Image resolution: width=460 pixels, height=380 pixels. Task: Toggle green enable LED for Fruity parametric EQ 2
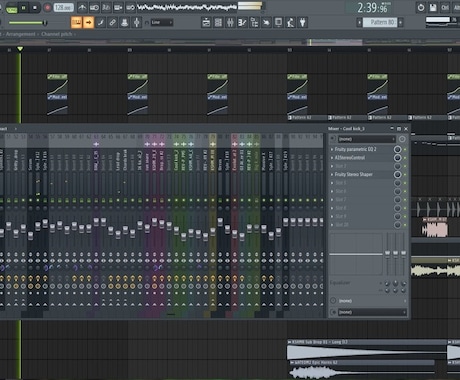pyautogui.click(x=405, y=149)
